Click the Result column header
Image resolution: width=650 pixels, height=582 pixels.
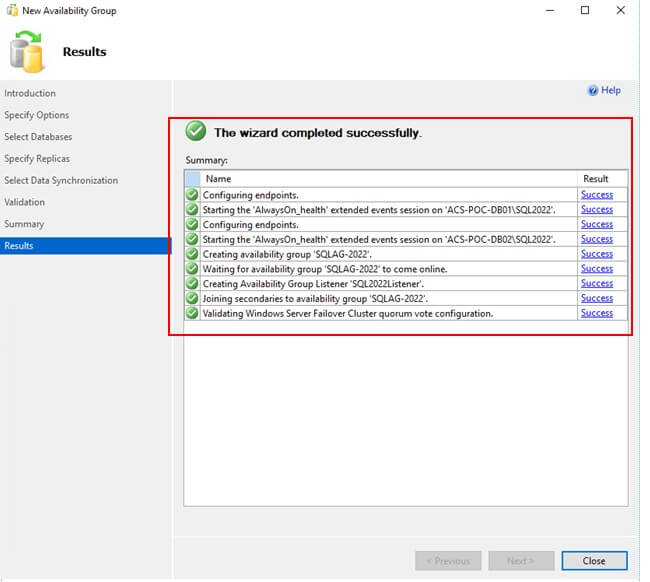point(596,179)
